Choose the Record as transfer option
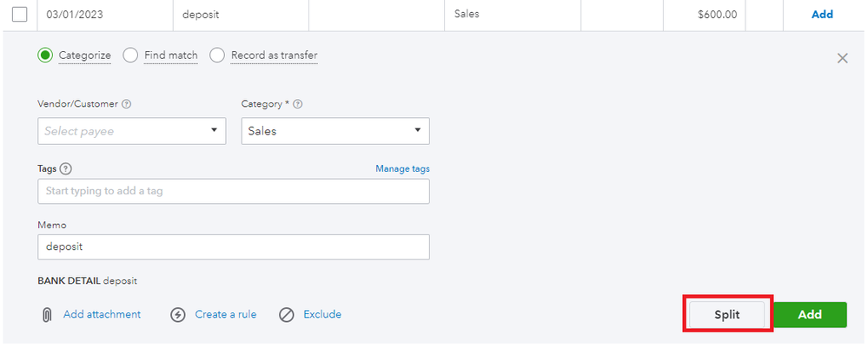 (x=217, y=56)
